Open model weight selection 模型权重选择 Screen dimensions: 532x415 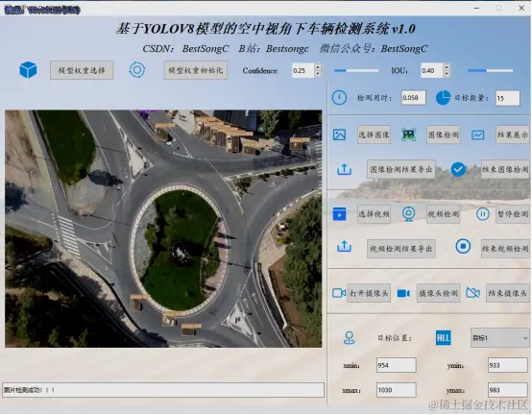[x=82, y=70]
